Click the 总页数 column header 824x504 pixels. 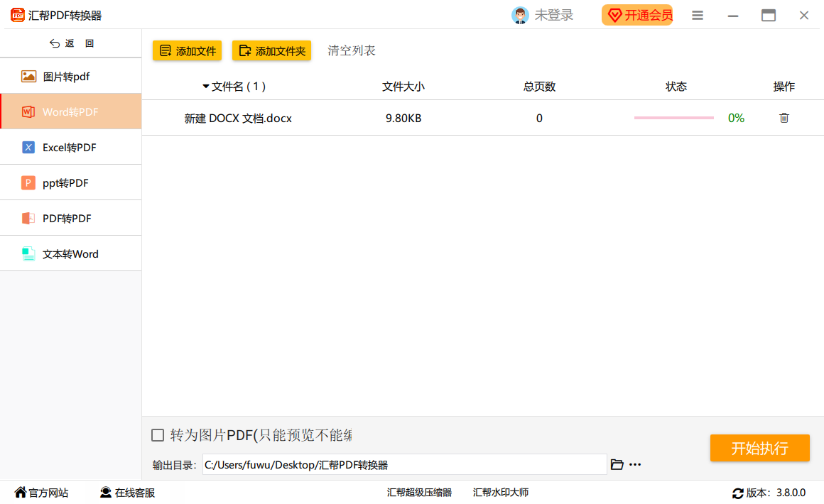[539, 87]
